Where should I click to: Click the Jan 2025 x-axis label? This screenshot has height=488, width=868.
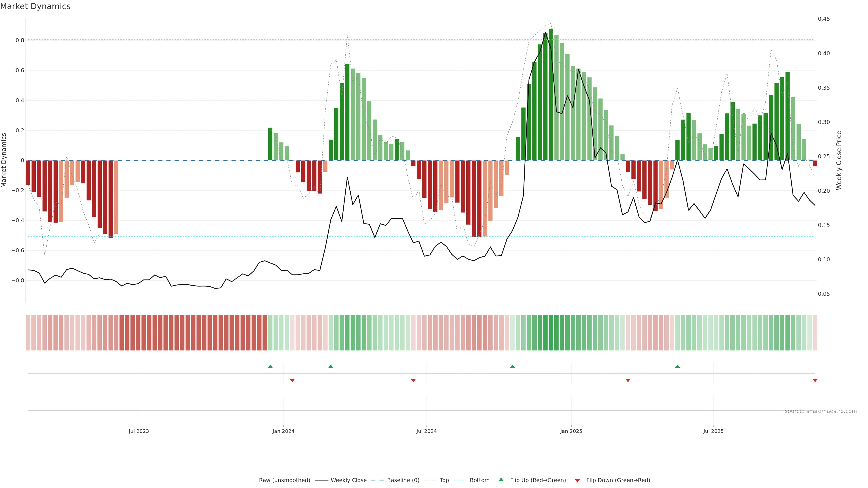coord(571,431)
